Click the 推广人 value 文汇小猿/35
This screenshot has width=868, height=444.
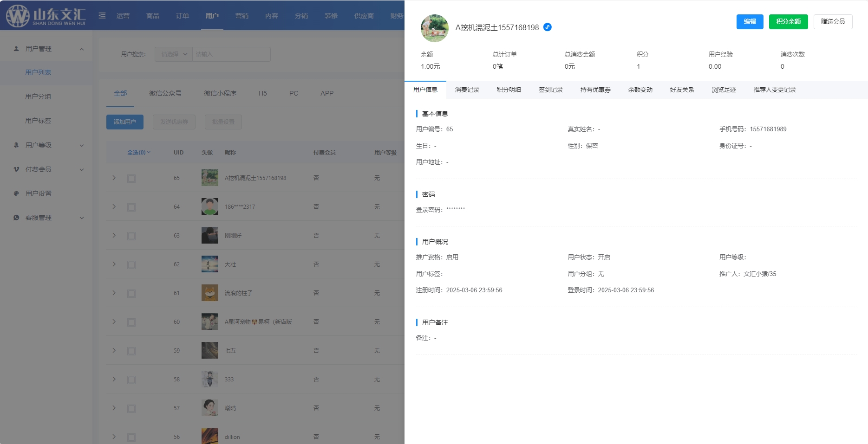click(x=760, y=274)
